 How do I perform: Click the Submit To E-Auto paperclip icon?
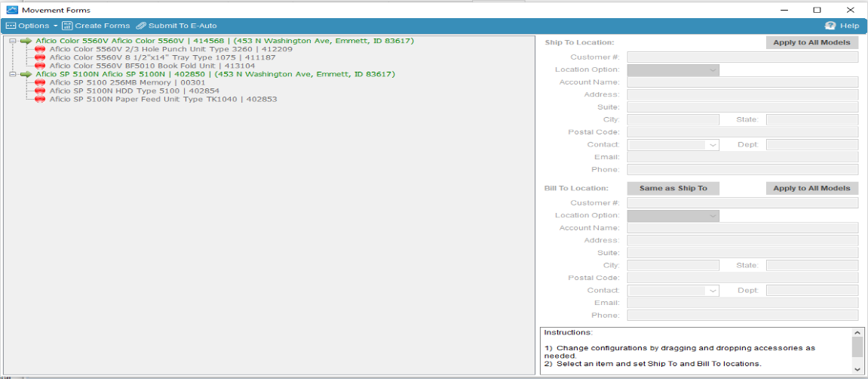(140, 26)
